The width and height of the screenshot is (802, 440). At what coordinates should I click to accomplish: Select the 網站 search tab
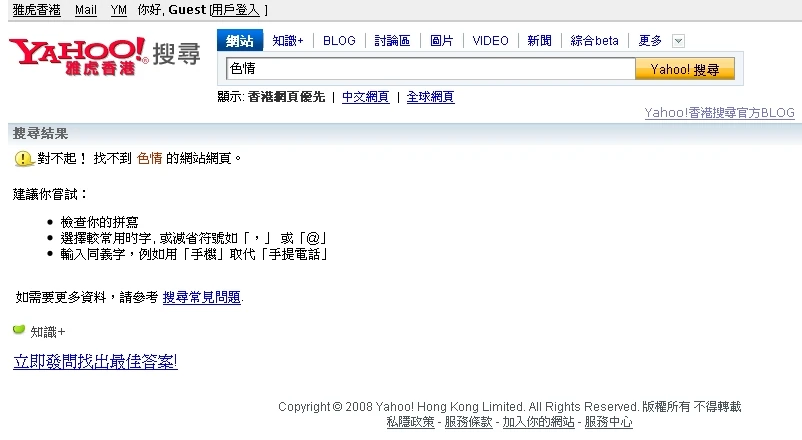click(x=240, y=40)
